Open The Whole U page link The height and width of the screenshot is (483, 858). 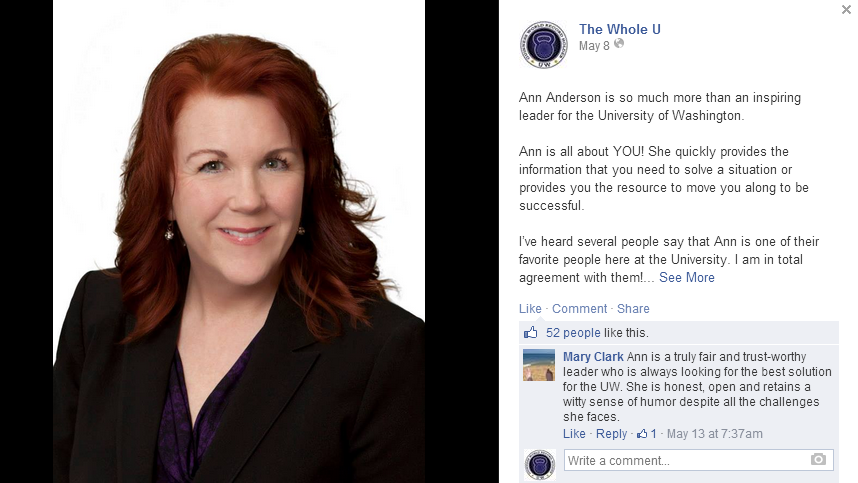click(x=619, y=29)
